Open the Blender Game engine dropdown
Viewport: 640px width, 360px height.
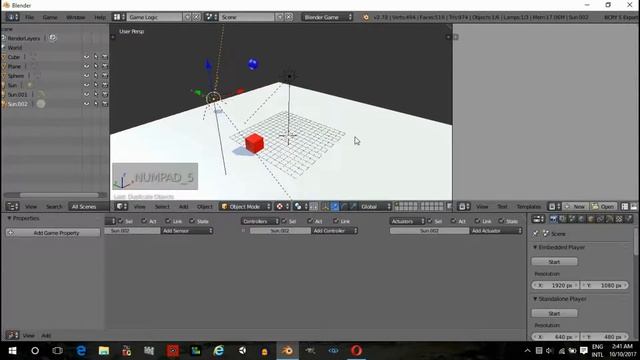[x=327, y=17]
